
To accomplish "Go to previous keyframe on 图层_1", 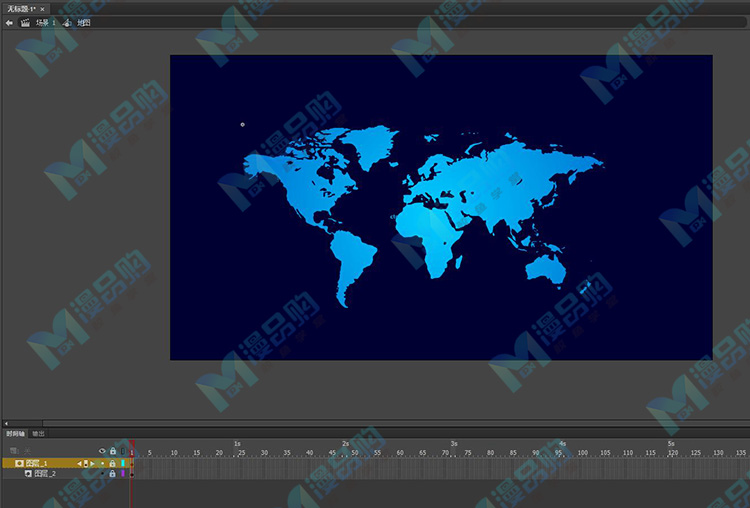I will pos(79,464).
